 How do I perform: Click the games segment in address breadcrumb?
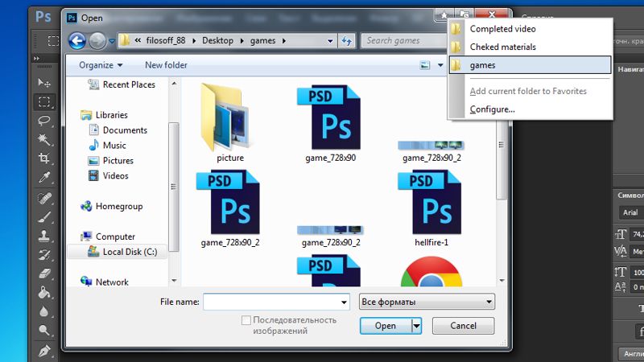click(x=263, y=41)
